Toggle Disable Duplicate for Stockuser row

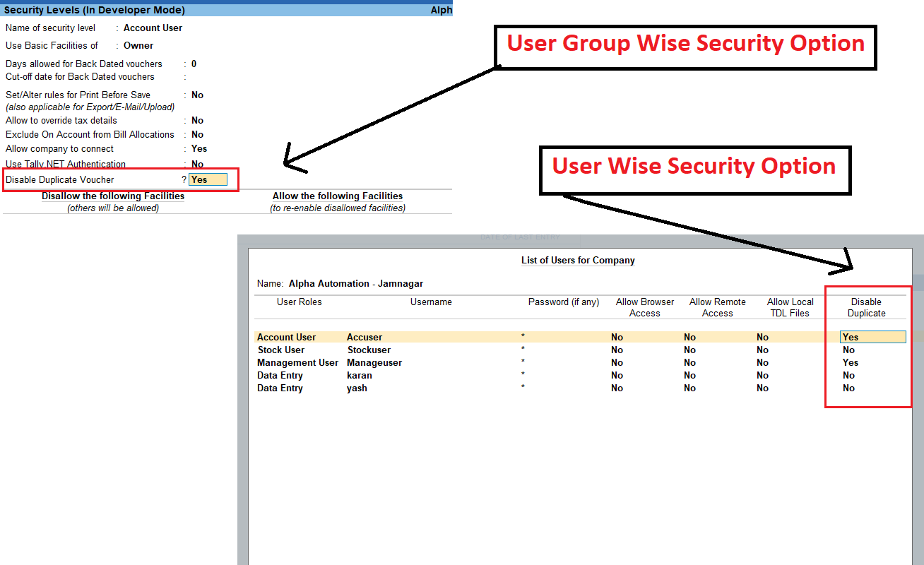849,350
